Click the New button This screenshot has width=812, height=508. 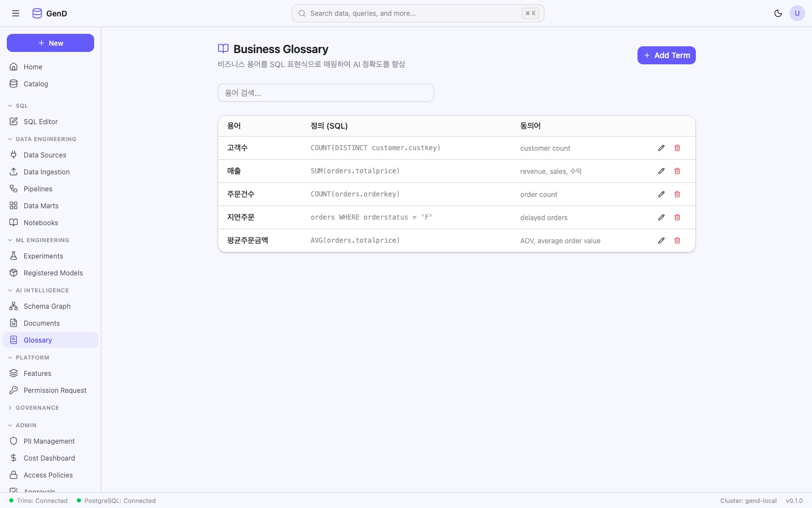coord(50,43)
